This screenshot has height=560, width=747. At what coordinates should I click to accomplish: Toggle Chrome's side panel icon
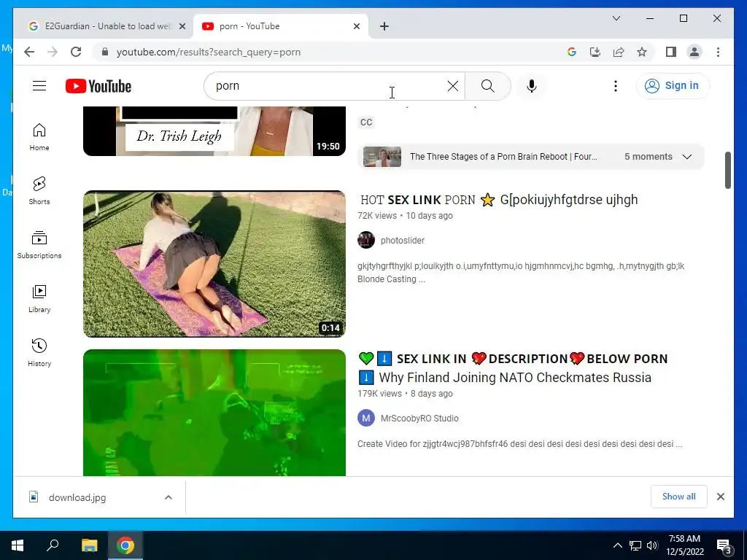tap(671, 52)
